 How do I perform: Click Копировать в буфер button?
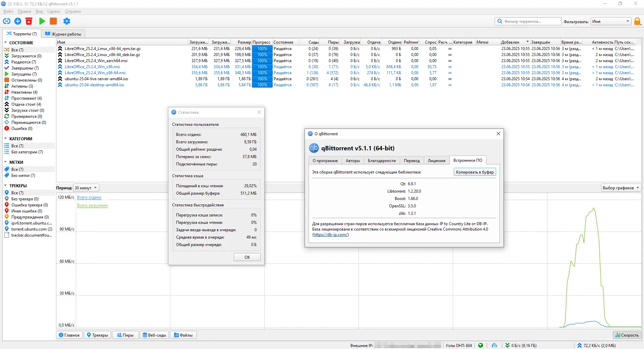475,172
